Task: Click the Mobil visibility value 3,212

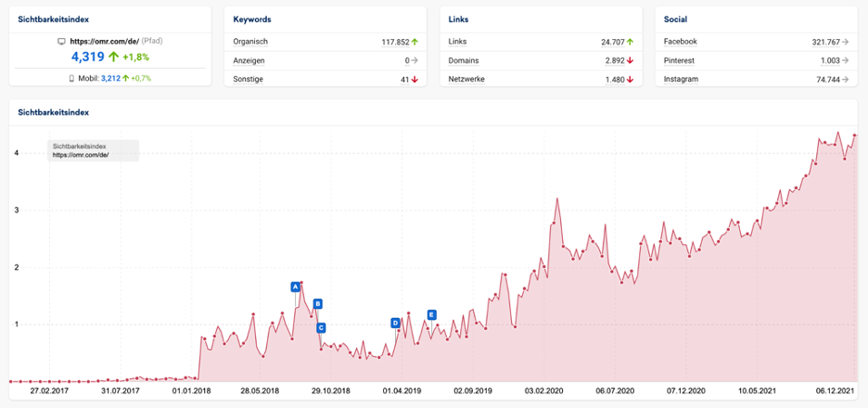Action: 110,78
